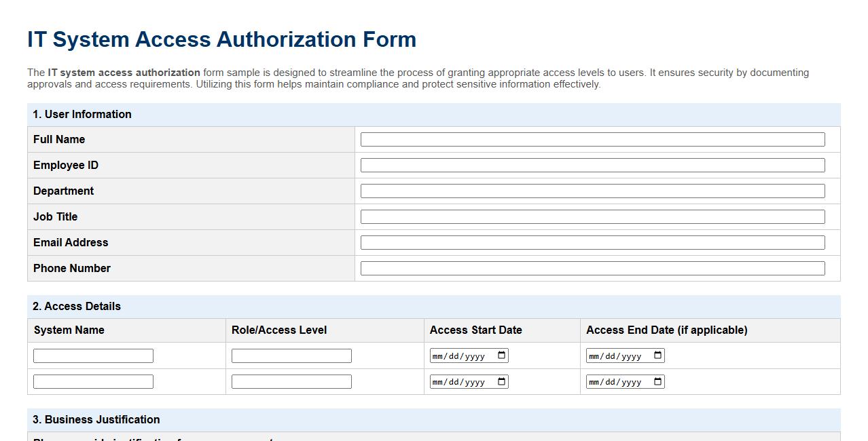Select the second Role/Access Level field
The height and width of the screenshot is (441, 868).
(x=291, y=381)
